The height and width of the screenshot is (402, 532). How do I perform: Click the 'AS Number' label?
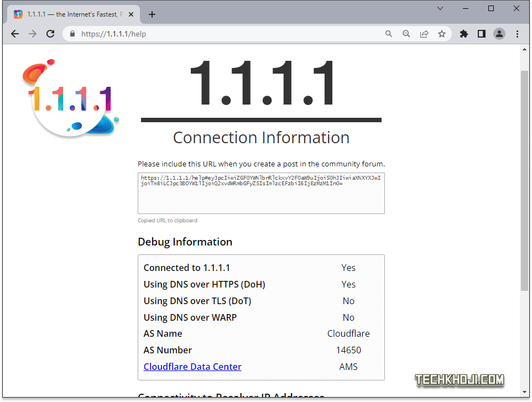point(168,350)
